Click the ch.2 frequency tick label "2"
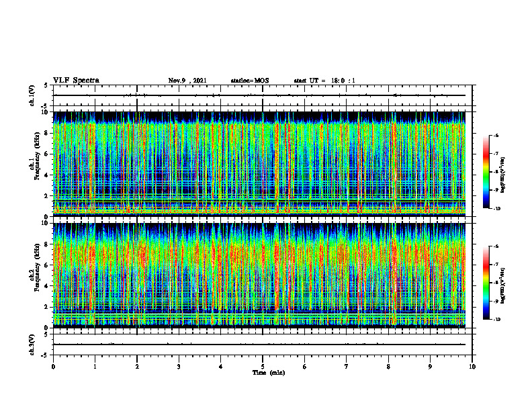Image resolution: width=532 pixels, height=411 pixels. click(x=47, y=307)
